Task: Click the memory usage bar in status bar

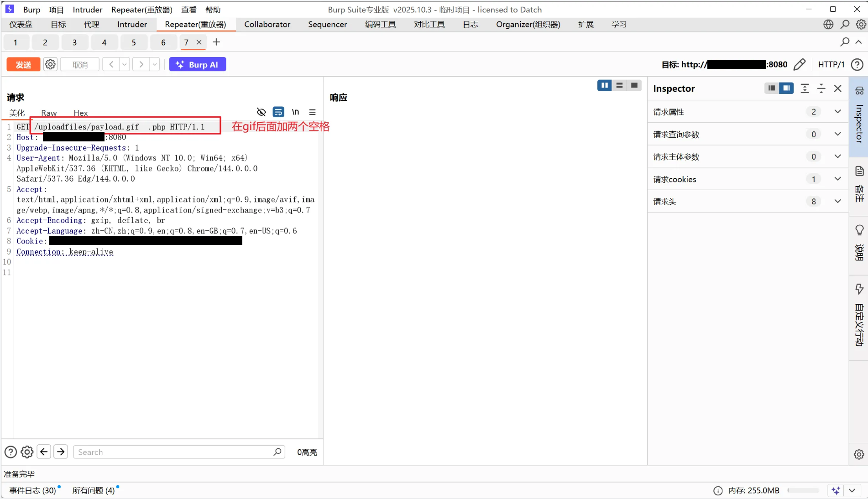Action: click(x=803, y=491)
